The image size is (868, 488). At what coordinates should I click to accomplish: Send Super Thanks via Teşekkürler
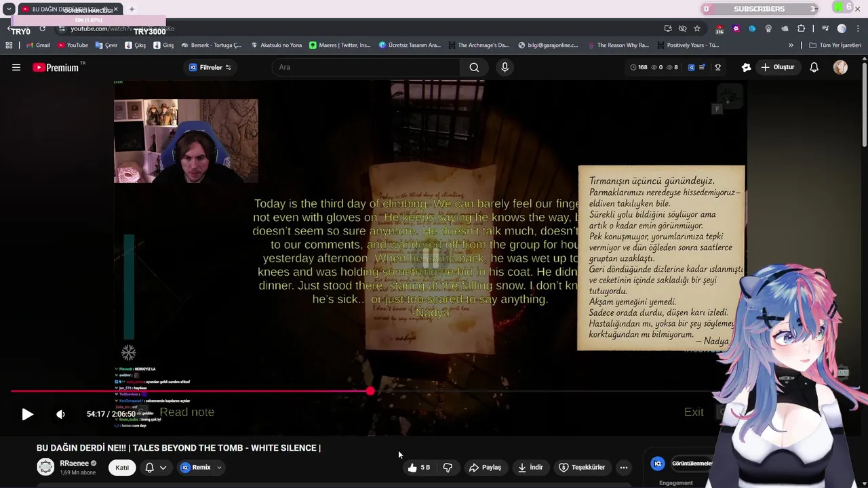(582, 468)
